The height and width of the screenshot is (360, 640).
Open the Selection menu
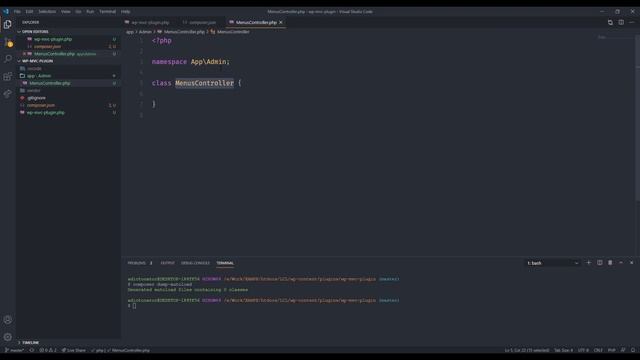(47, 11)
